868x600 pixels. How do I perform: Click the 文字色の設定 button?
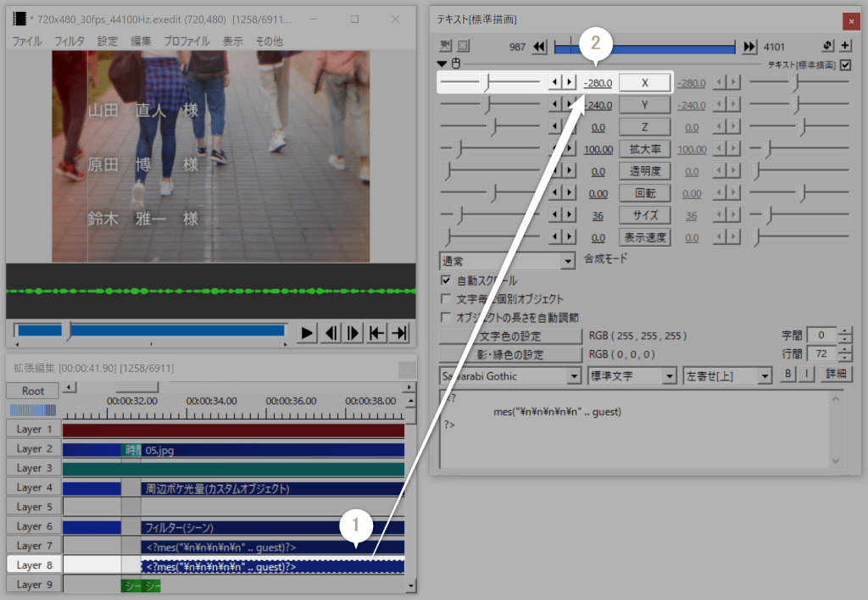click(510, 336)
